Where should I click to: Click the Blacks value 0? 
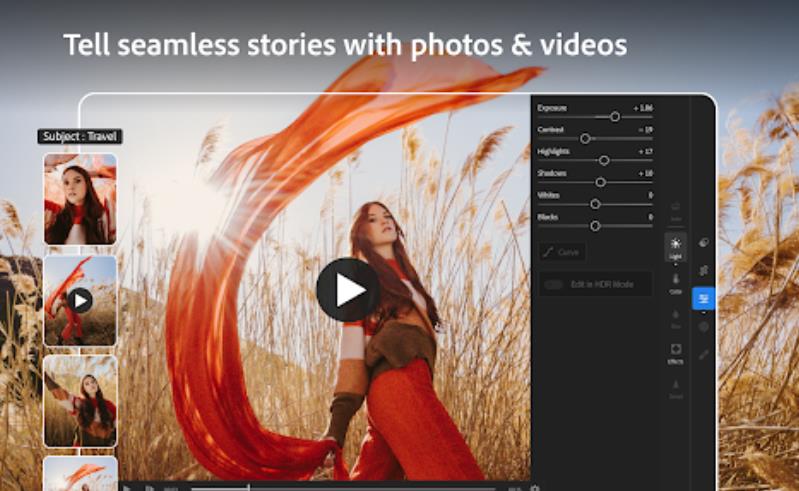click(651, 217)
